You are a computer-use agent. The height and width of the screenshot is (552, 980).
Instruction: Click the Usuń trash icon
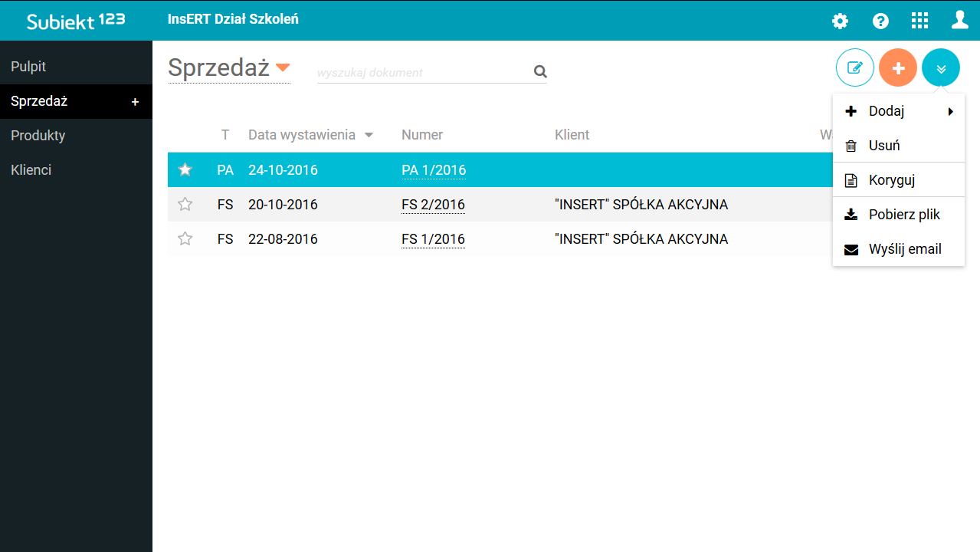click(851, 145)
